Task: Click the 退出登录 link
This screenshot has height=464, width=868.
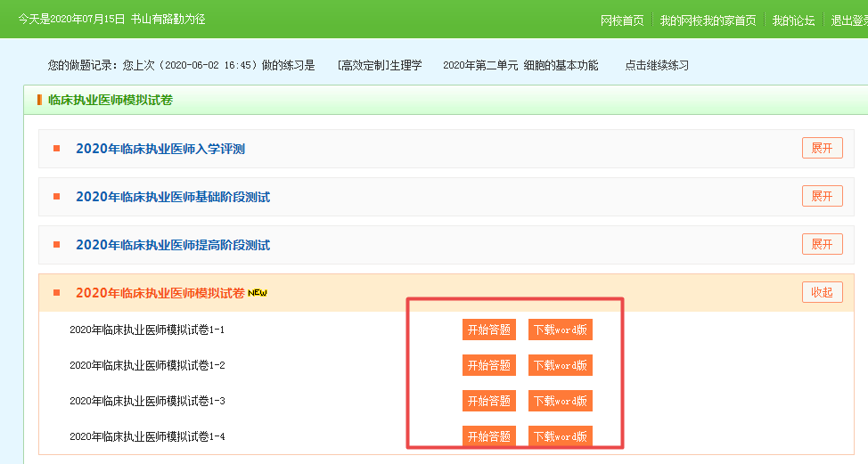Action: click(x=849, y=20)
